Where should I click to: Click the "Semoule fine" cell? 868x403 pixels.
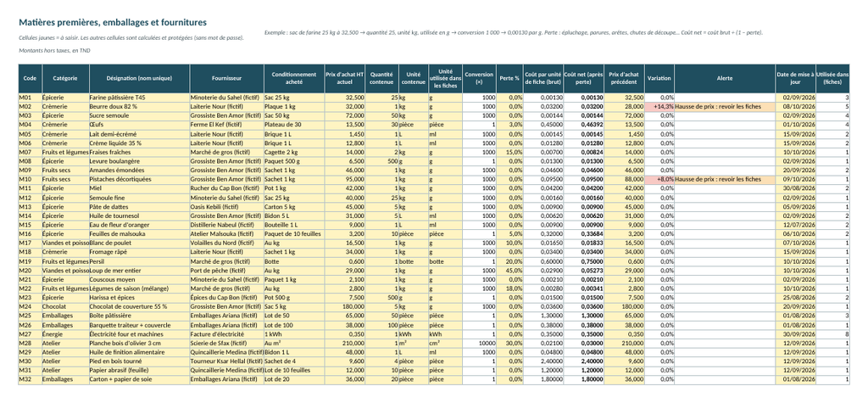[x=140, y=198]
